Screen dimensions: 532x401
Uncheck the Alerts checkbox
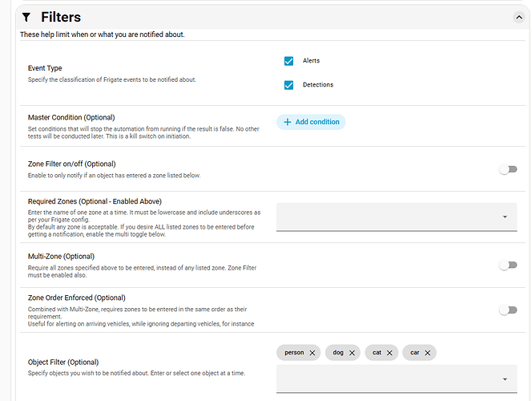[288, 61]
